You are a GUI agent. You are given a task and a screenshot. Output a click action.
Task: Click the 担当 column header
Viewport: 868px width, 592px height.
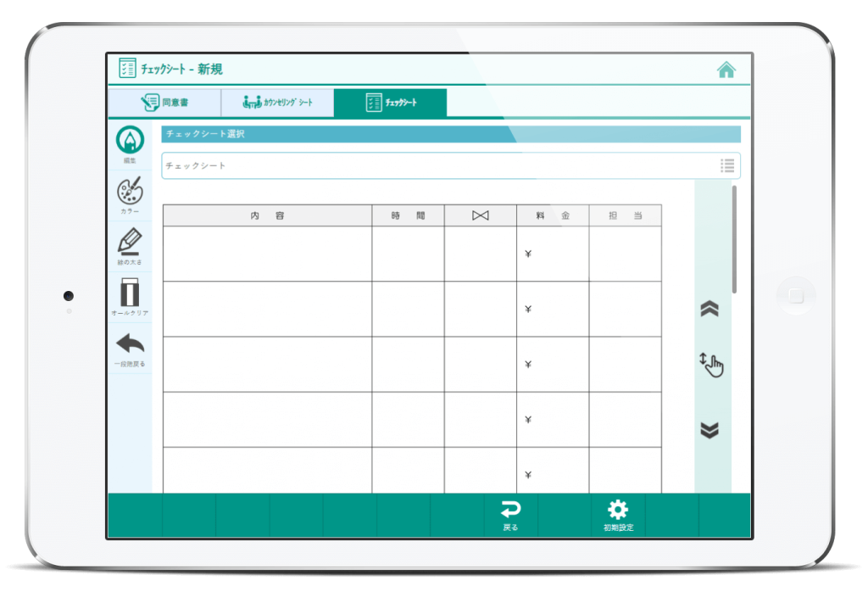(626, 215)
